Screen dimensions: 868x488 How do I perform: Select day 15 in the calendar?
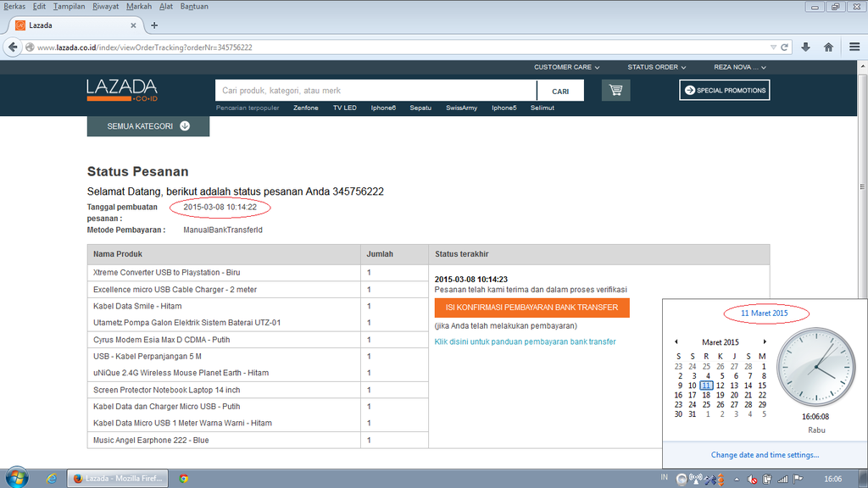tap(762, 385)
